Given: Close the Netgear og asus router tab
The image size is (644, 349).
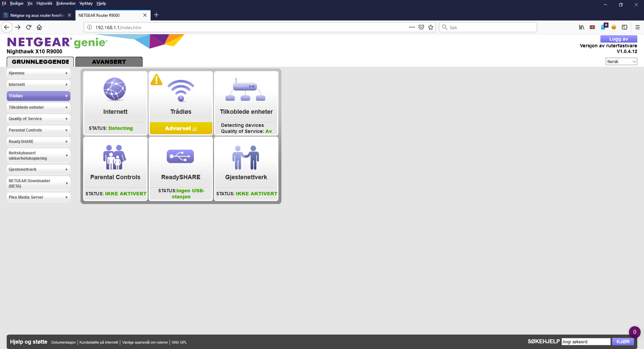Looking at the screenshot, I should click(x=69, y=15).
